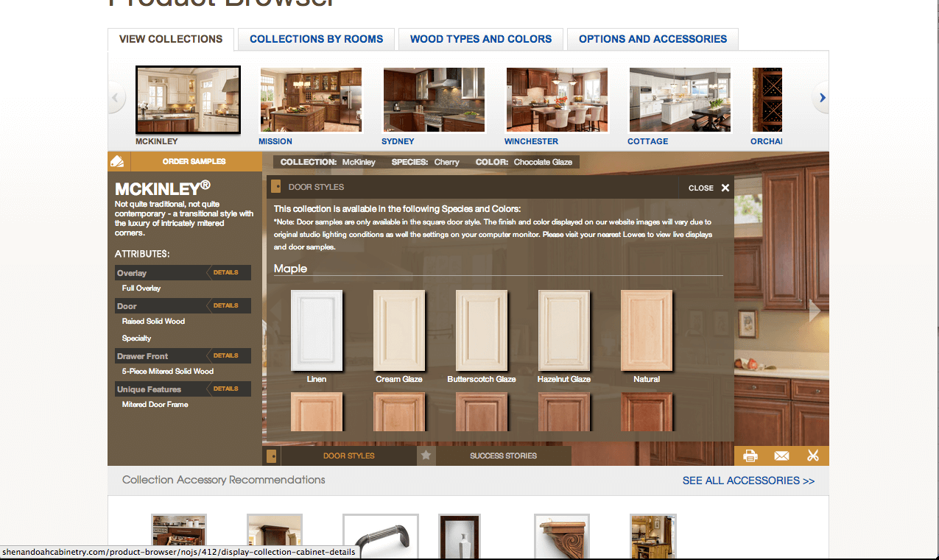
Task: Click the door icon on Door Styles tab
Action: pos(271,456)
